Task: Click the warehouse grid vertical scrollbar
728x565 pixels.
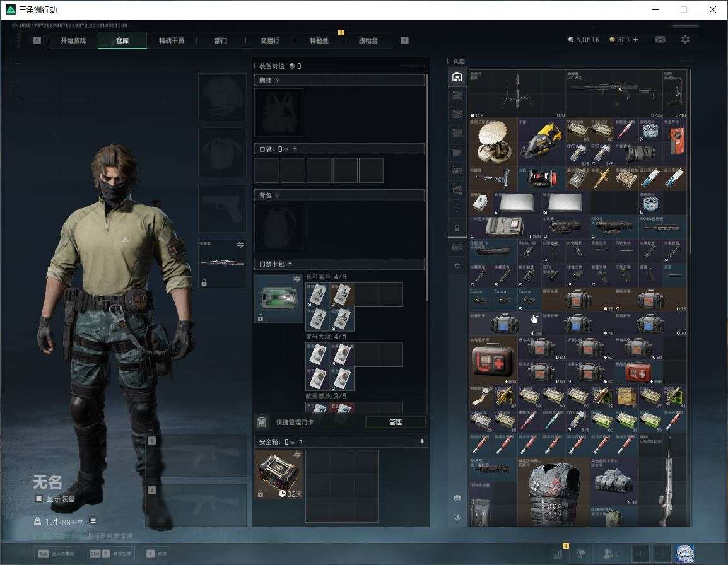Action: pos(690,161)
